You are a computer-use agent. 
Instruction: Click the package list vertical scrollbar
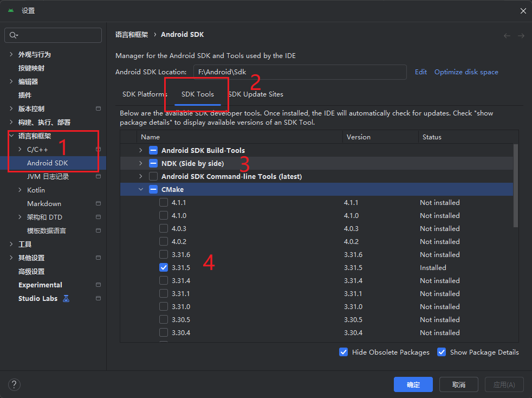click(516, 186)
